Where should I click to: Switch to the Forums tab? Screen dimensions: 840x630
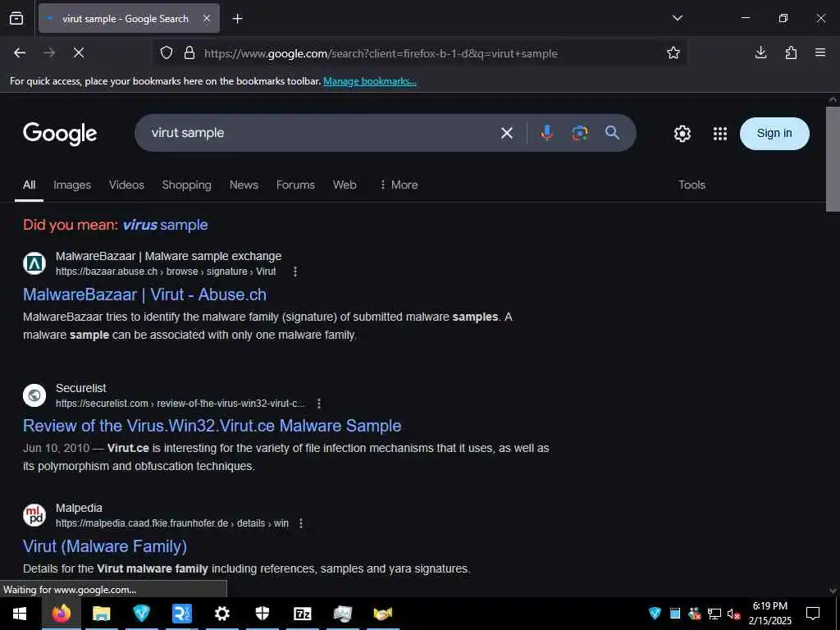click(295, 185)
